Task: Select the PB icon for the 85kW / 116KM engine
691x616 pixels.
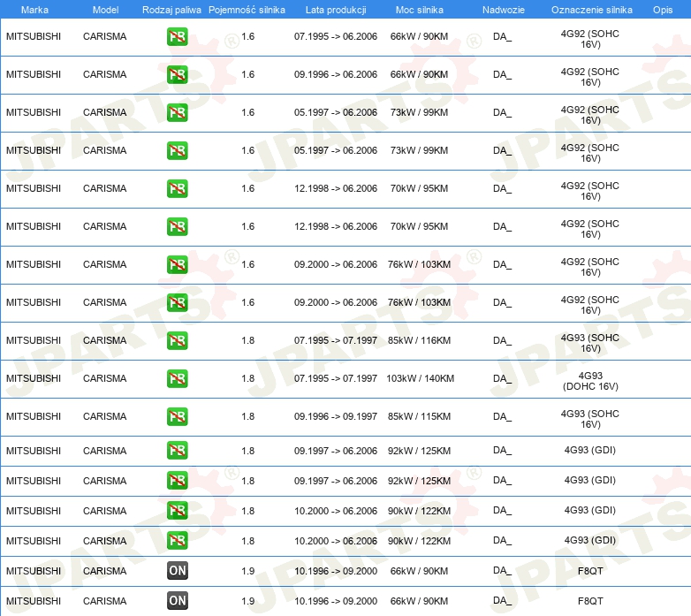Action: (177, 340)
